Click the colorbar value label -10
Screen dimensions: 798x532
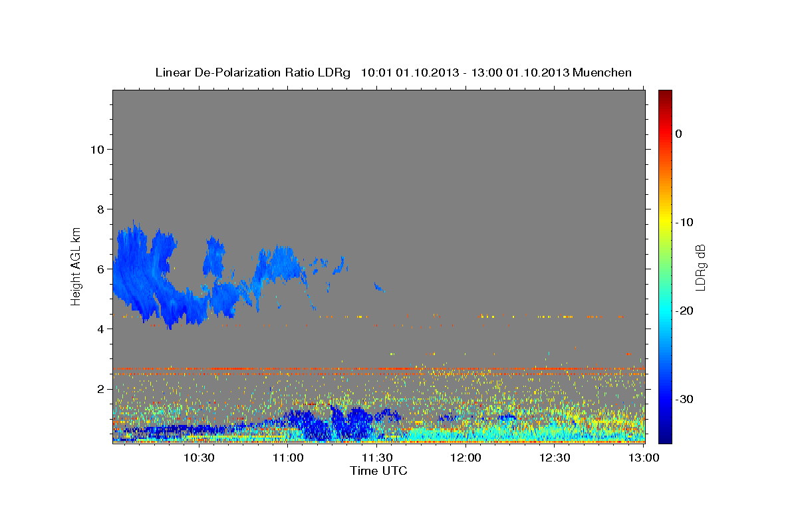(x=684, y=222)
